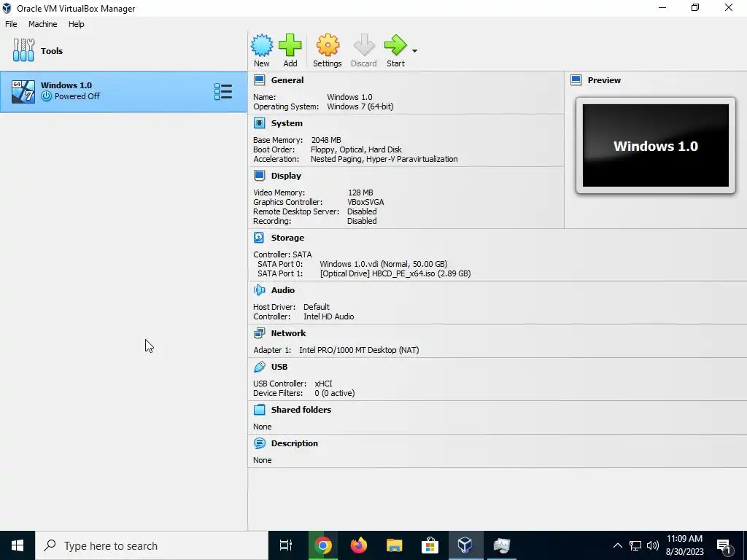Select the Tools icon in the sidebar
This screenshot has width=747, height=560.
(23, 50)
